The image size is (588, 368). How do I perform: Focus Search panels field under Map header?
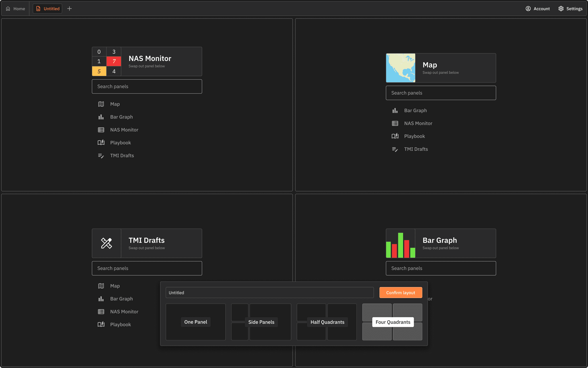(x=441, y=93)
